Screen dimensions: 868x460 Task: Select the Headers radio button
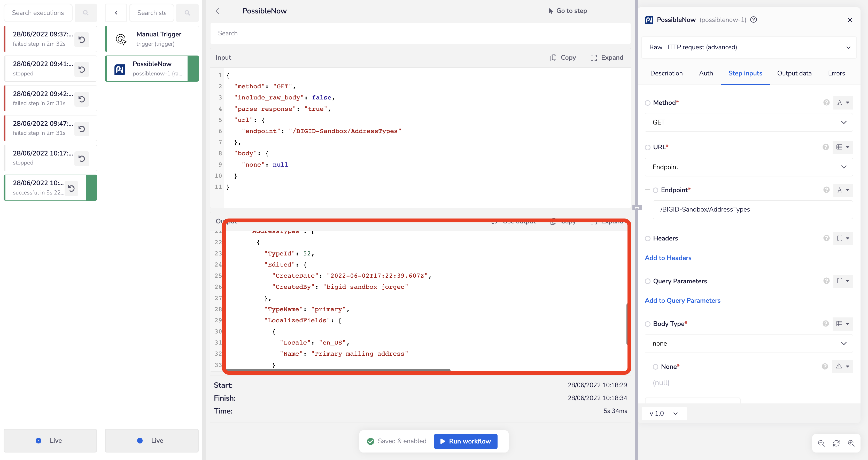pyautogui.click(x=647, y=238)
